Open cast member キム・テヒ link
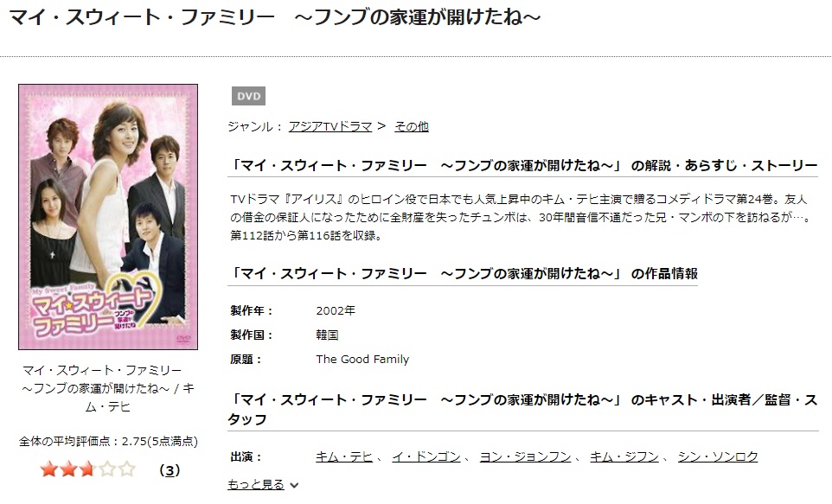This screenshot has width=832, height=504. [x=344, y=456]
